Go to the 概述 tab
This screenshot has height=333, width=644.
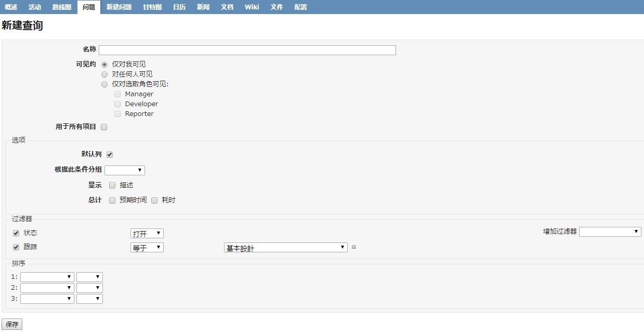click(11, 7)
